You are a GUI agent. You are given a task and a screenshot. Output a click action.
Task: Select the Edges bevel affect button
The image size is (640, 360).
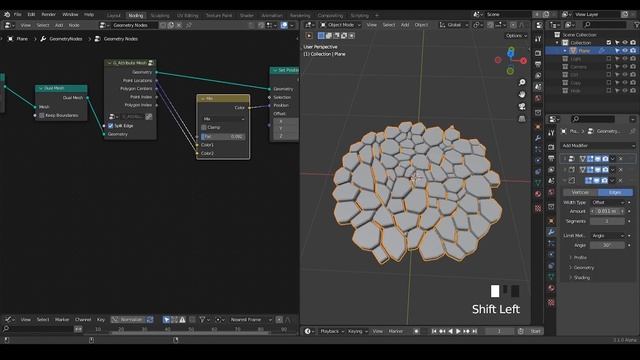click(615, 192)
